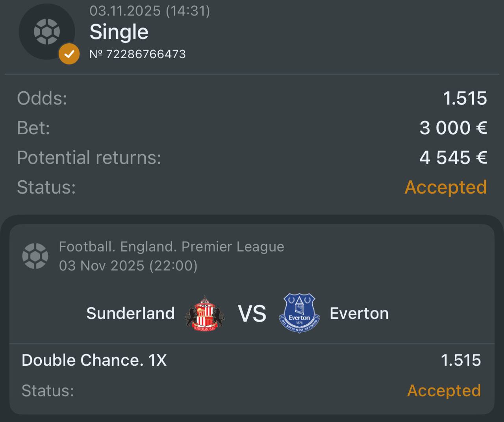The width and height of the screenshot is (504, 422).
Task: Click the Accepted status in event card
Action: click(x=444, y=391)
